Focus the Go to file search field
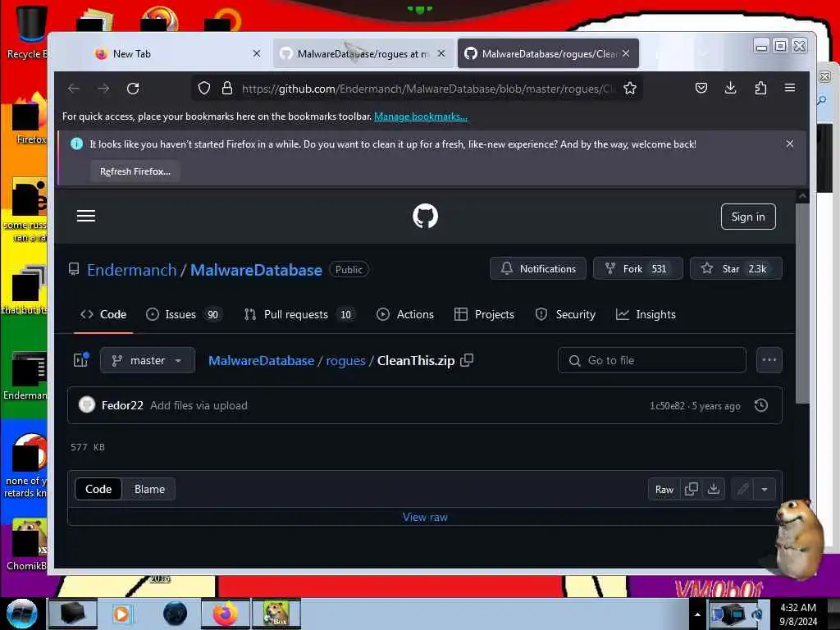Screen dimensions: 840x630 pos(652,360)
